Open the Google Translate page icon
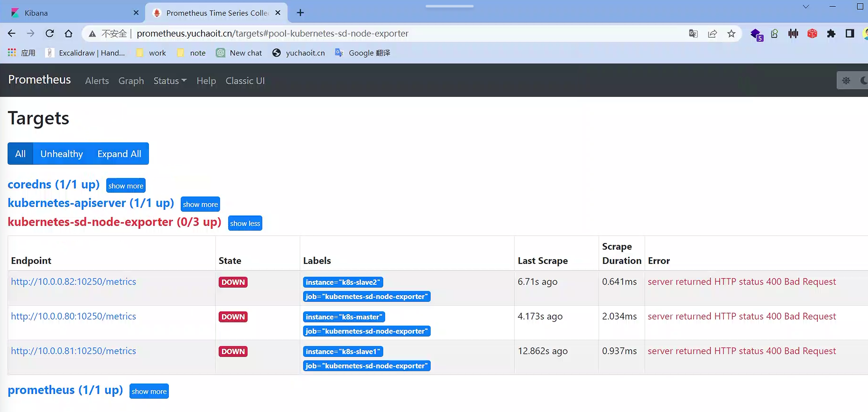The height and width of the screenshot is (412, 868). [x=693, y=33]
